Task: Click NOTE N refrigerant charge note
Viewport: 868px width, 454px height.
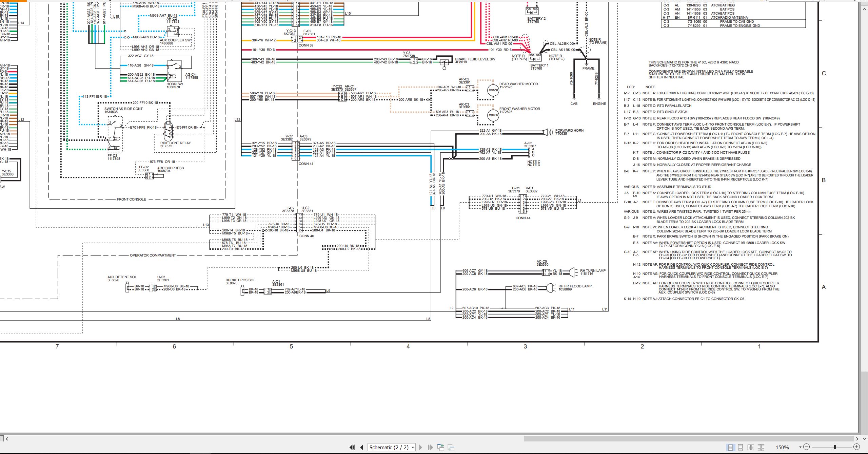Action: pyautogui.click(x=697, y=165)
